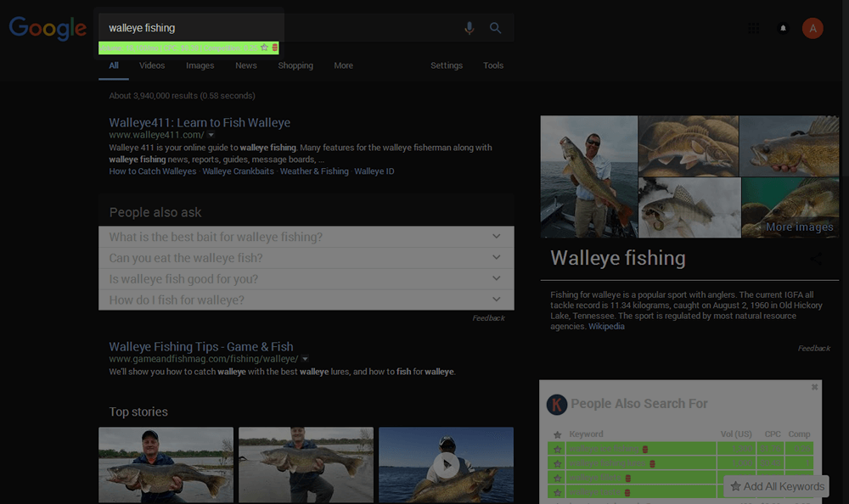Star the walleye fillets keyword
This screenshot has width=849, height=504.
[x=557, y=478]
